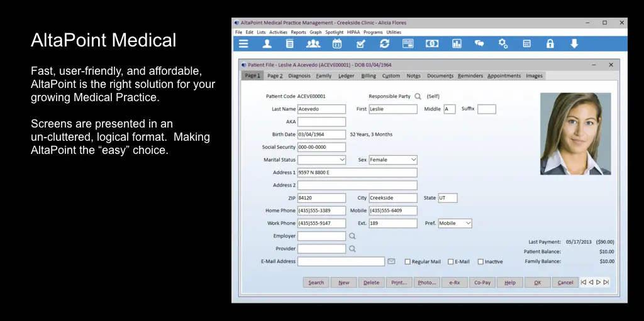Image resolution: width=644 pixels, height=321 pixels.
Task: Switch to the Diagnosis tab
Action: (299, 75)
